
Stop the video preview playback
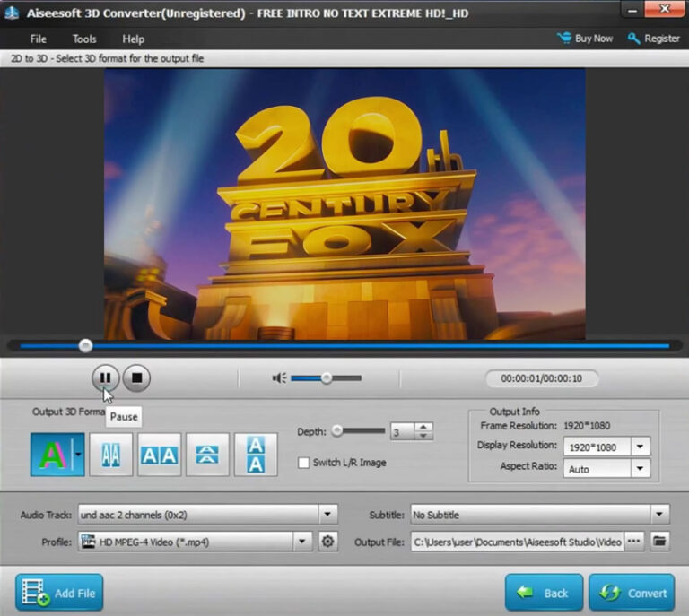(136, 377)
